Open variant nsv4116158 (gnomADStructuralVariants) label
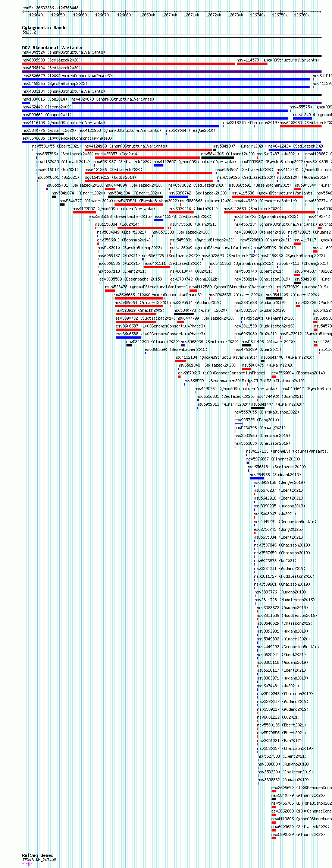Screen dimensions: 332x868 (64, 123)
